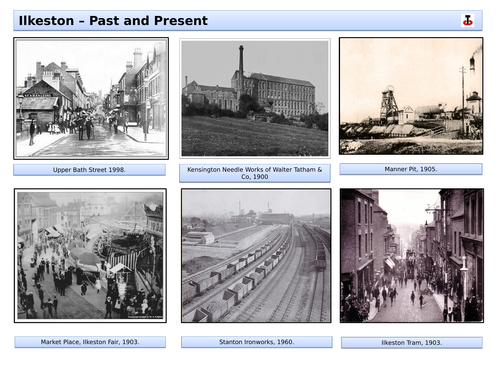Viewport: 500px width, 375px height.
Task: Click the 'Ilkeston Tram, 1903.' caption label
Action: (x=412, y=343)
